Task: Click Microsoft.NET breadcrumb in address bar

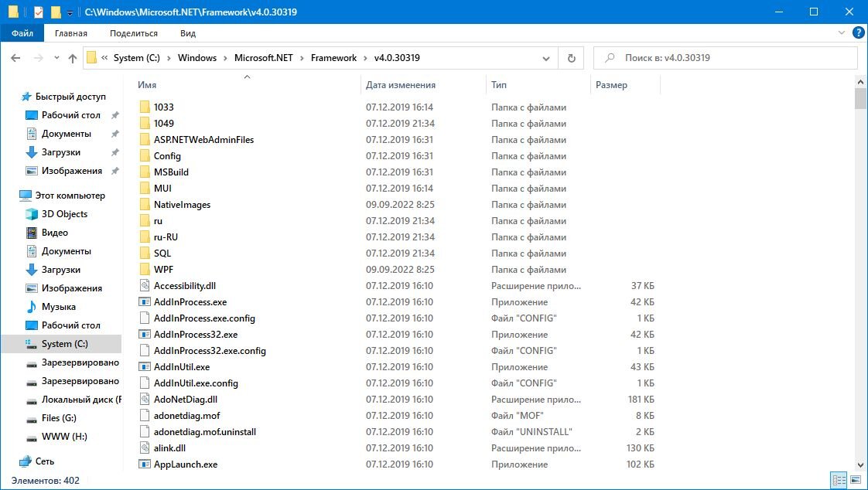Action: [264, 57]
